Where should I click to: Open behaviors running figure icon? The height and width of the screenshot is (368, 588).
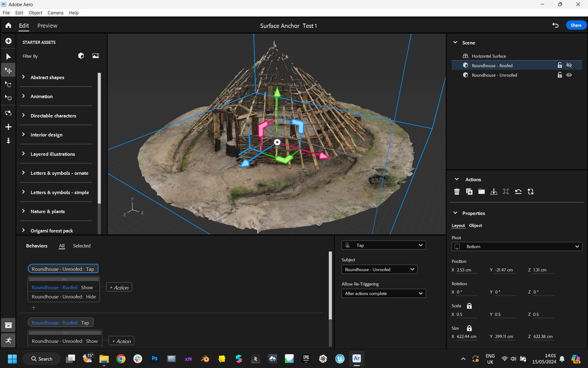pos(8,340)
